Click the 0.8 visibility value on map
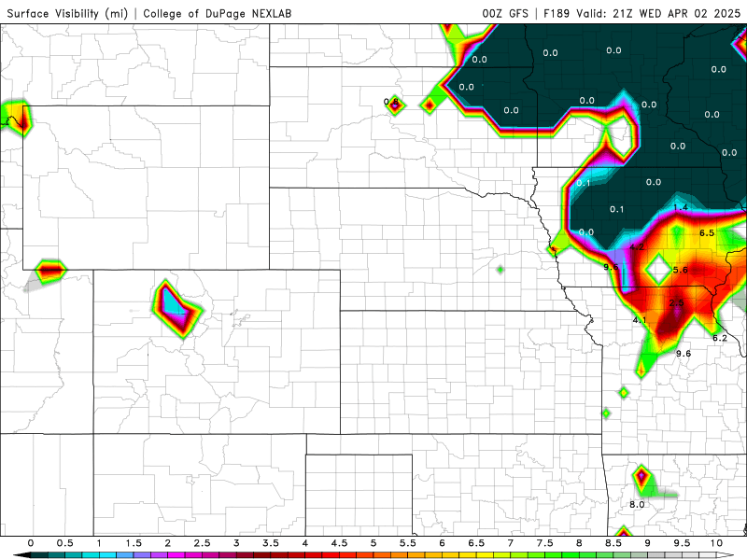Viewport: 747px width, 560px height. (391, 102)
